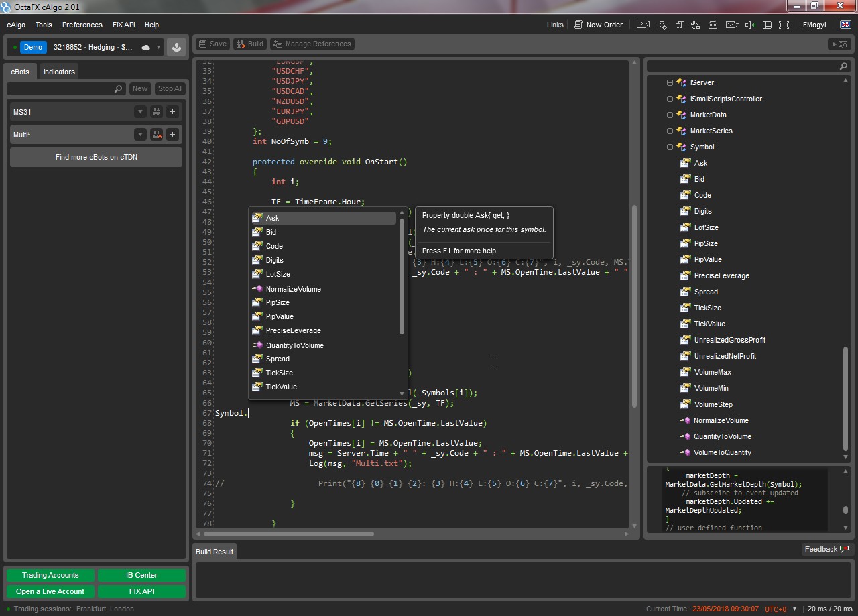Build the Multi* cBot via its build icon
The height and width of the screenshot is (616, 858).
[156, 135]
